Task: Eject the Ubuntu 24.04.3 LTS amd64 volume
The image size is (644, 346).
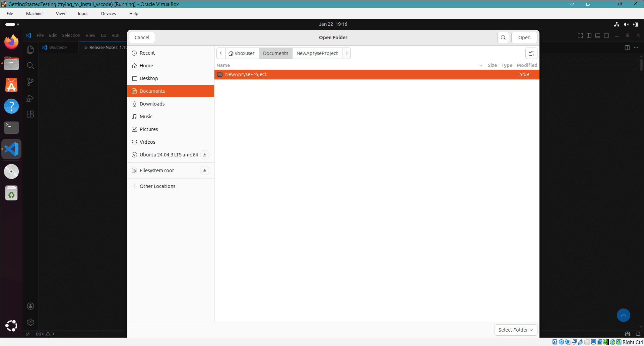Action: [204, 155]
